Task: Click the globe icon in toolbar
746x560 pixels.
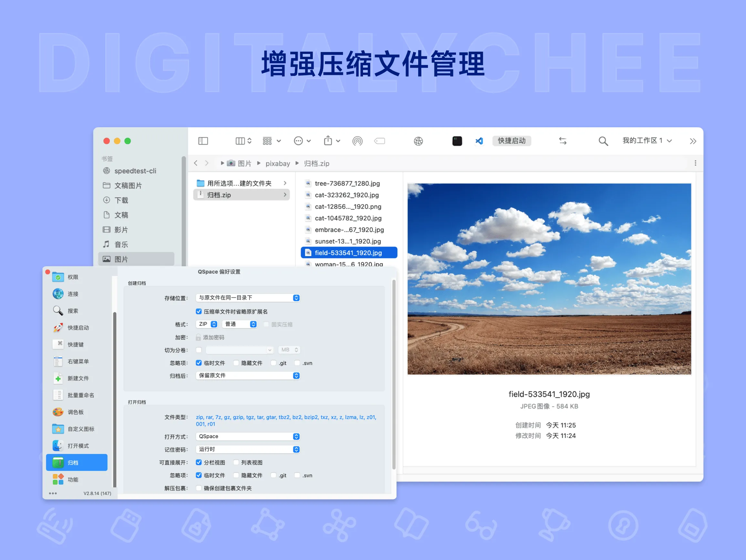Action: [418, 141]
